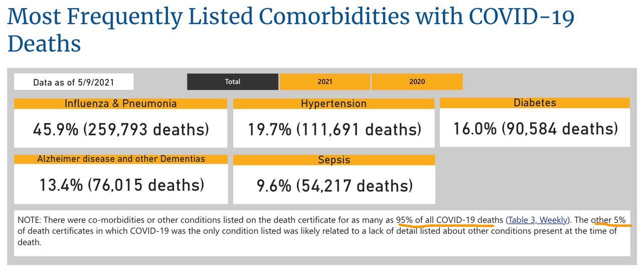Screen dimensions: 644x270
Task: Select the 16.0% (90,584 deaths) value
Action: tap(535, 128)
